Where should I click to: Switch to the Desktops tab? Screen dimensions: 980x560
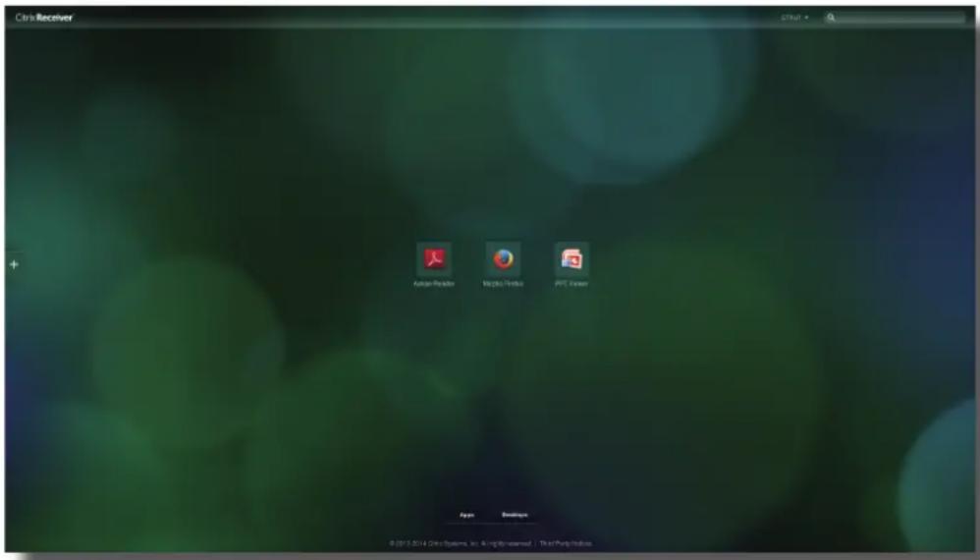[515, 515]
